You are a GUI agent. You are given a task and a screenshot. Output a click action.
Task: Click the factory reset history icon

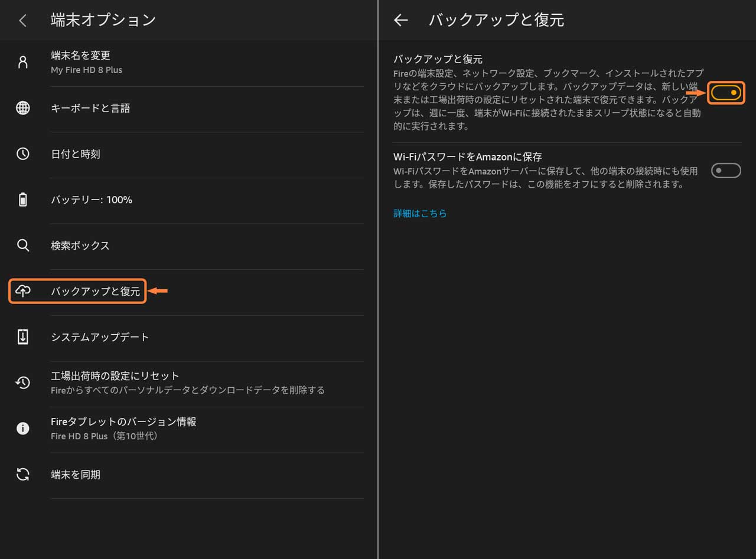(22, 383)
